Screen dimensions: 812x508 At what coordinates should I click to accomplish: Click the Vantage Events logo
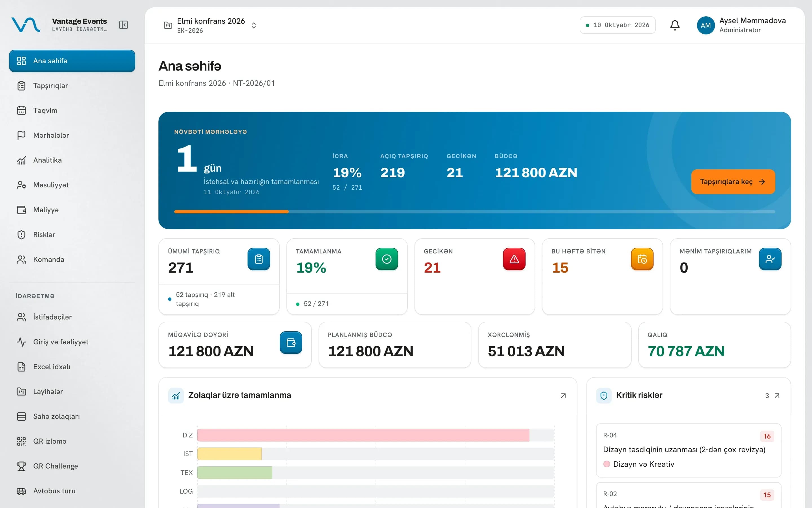(x=26, y=25)
